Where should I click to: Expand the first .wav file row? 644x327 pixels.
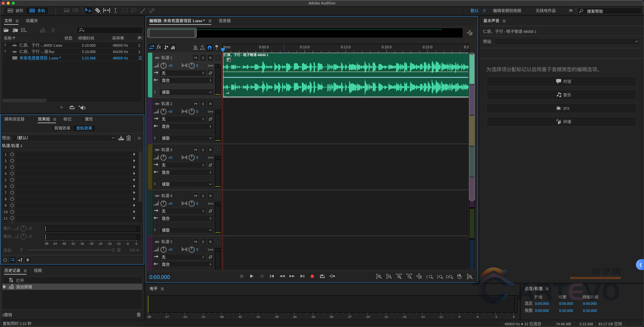click(x=5, y=45)
